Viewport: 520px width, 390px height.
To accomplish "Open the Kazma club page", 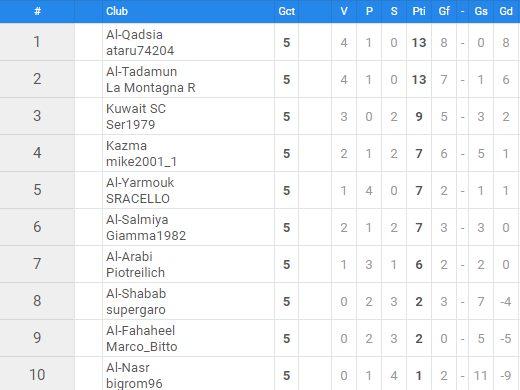I will (x=126, y=146).
